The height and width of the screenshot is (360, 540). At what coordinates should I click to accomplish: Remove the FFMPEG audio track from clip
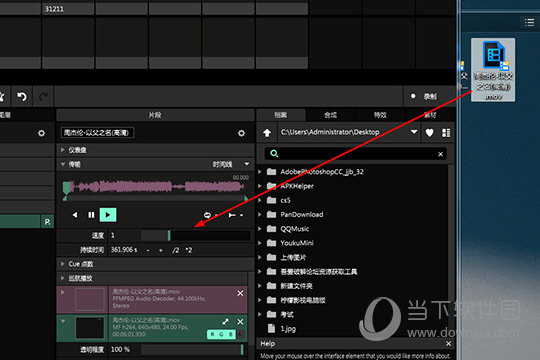click(x=240, y=293)
